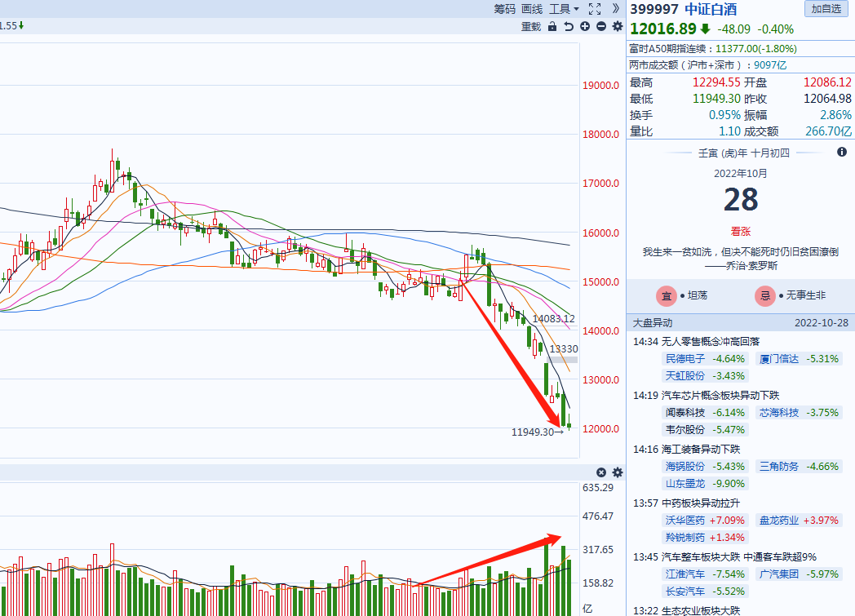The height and width of the screenshot is (616, 855).
Task: Open the 筹码 chip distribution view
Action: coord(504,9)
